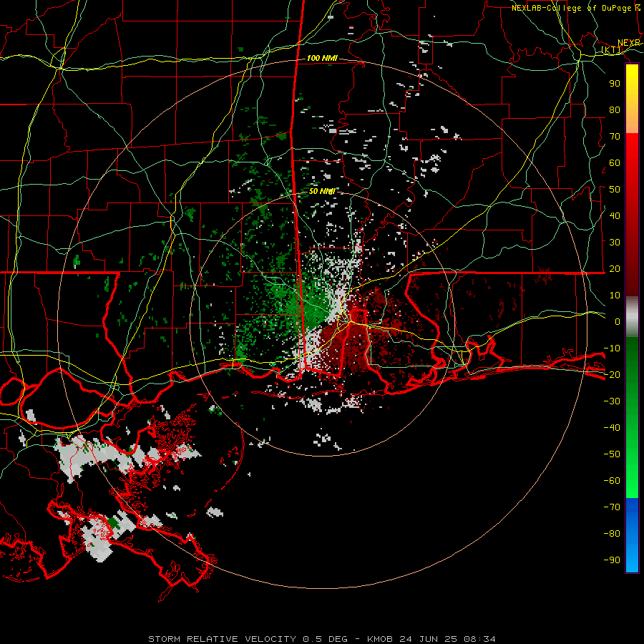Click the "100 NMI" range ring label
Image resolution: width=644 pixels, height=644 pixels.
(x=322, y=58)
